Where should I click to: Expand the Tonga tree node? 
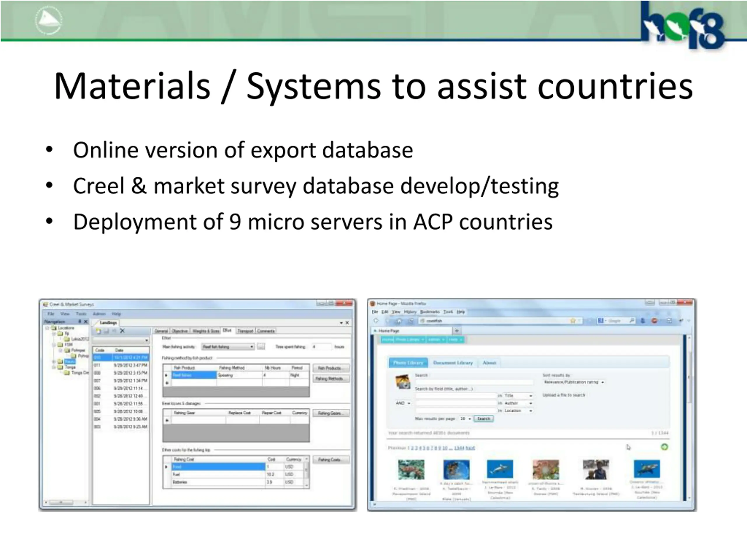pos(53,367)
